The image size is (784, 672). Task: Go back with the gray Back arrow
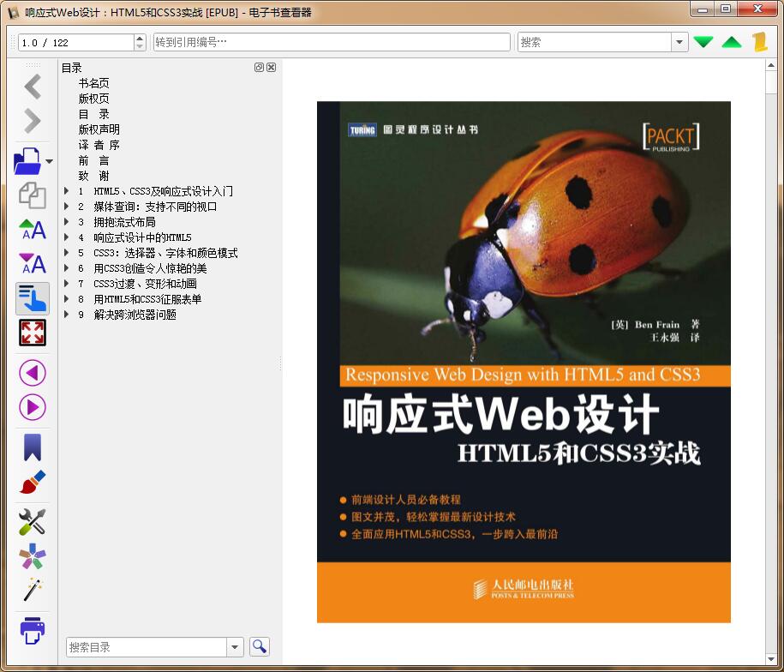33,87
